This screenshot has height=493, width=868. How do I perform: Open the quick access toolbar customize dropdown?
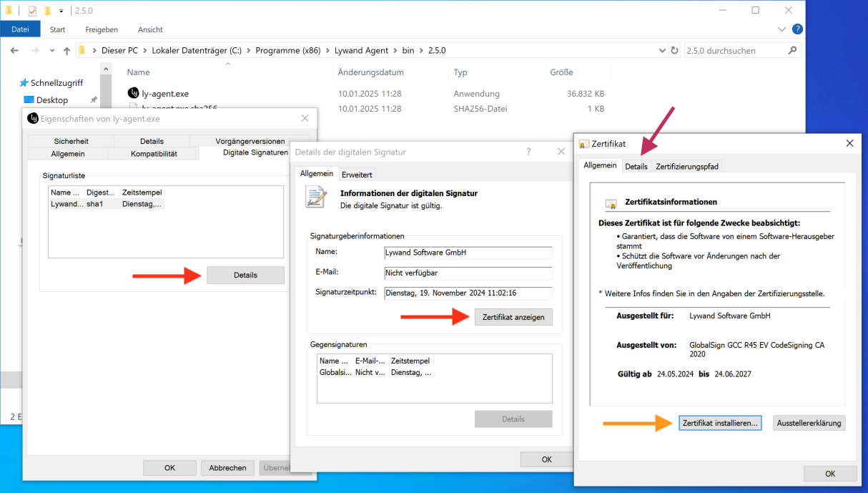click(x=61, y=11)
